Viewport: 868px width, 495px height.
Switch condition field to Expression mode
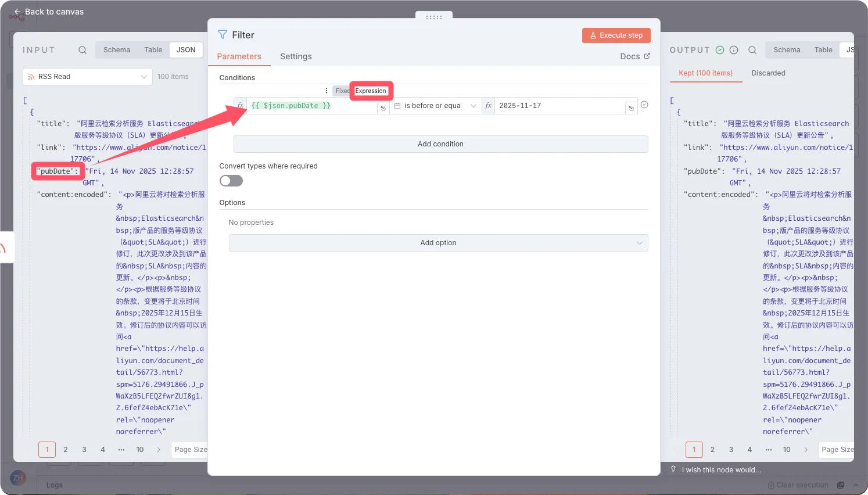click(371, 91)
